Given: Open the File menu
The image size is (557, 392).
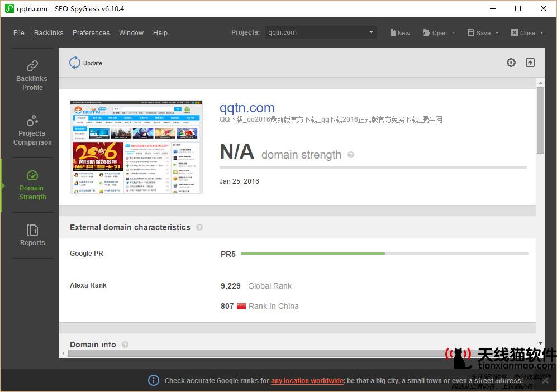Looking at the screenshot, I should [x=19, y=32].
